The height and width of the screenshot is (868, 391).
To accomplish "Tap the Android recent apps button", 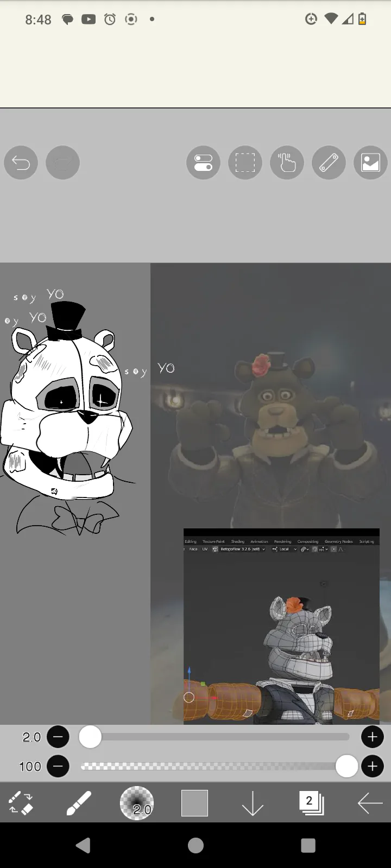I will point(308,845).
